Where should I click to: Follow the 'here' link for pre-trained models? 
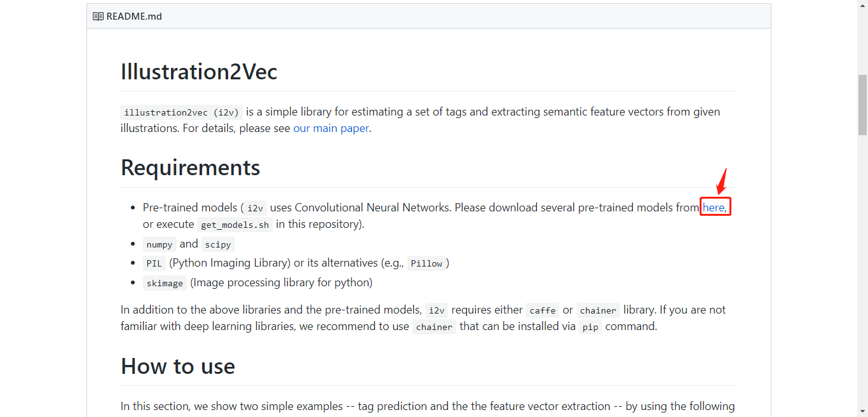coord(714,208)
